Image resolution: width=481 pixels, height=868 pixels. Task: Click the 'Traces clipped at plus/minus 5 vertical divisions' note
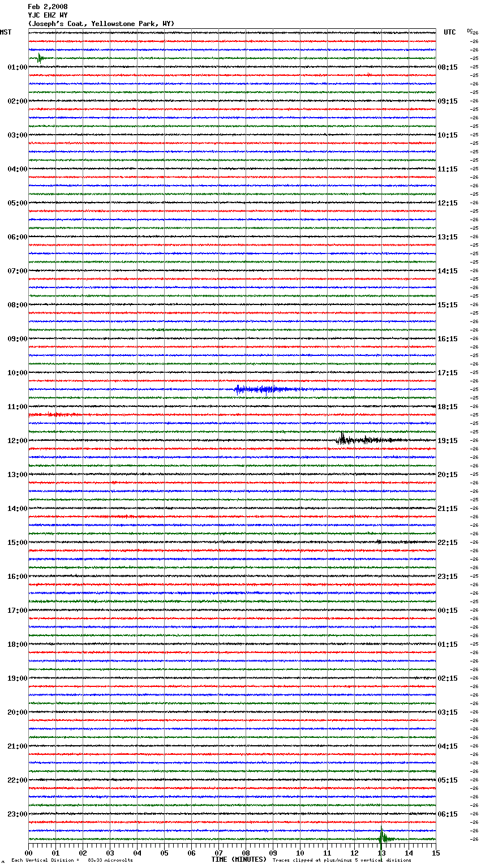pos(342,860)
